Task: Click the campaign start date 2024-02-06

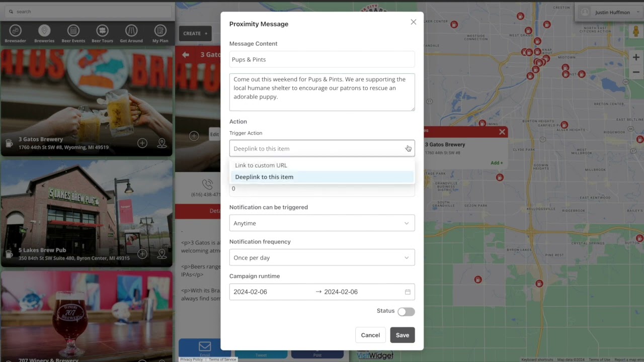Action: [250, 292]
